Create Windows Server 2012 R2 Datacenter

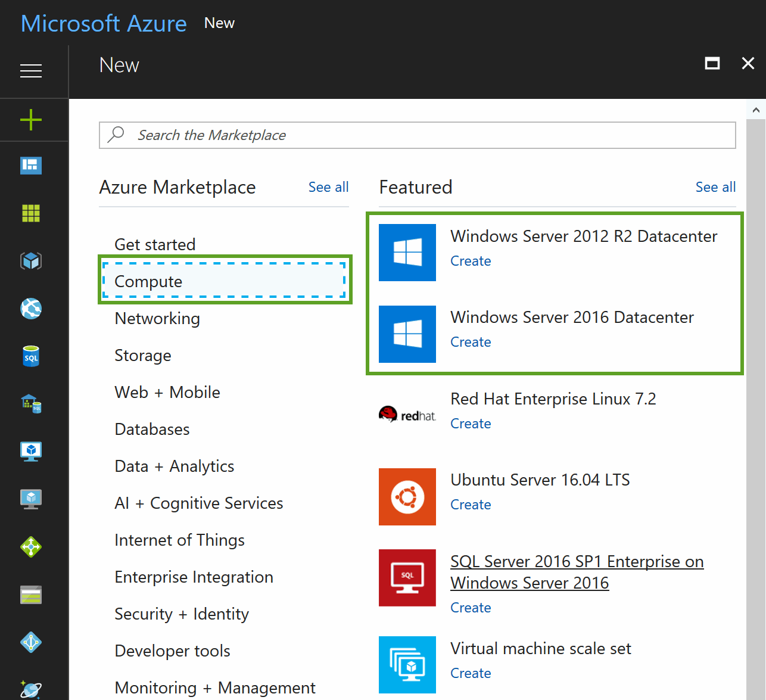pos(471,261)
